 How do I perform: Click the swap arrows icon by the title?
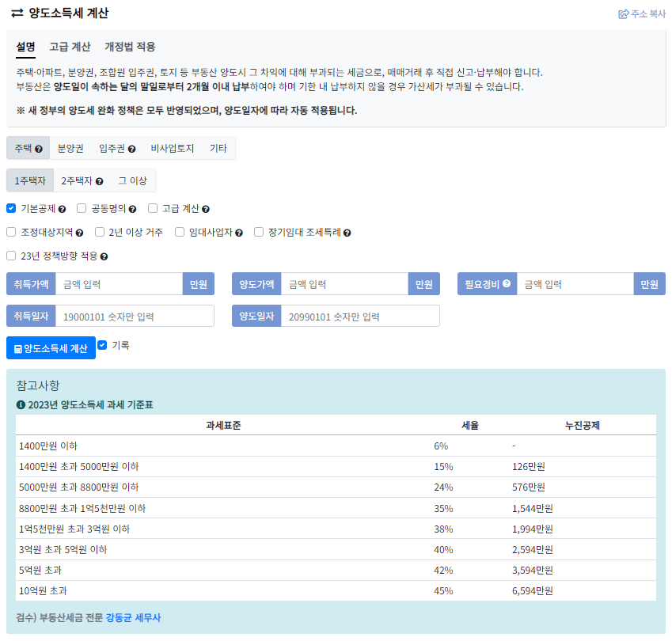(x=17, y=13)
